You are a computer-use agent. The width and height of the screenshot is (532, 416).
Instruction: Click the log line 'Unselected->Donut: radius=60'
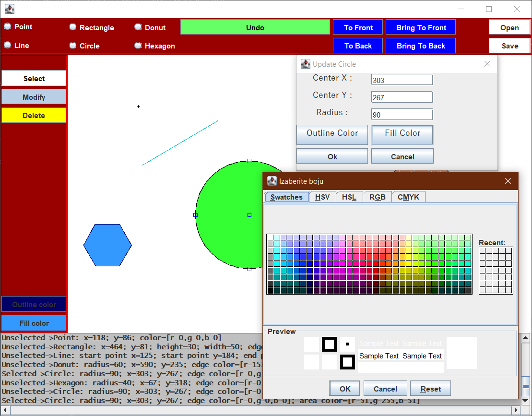point(131,365)
